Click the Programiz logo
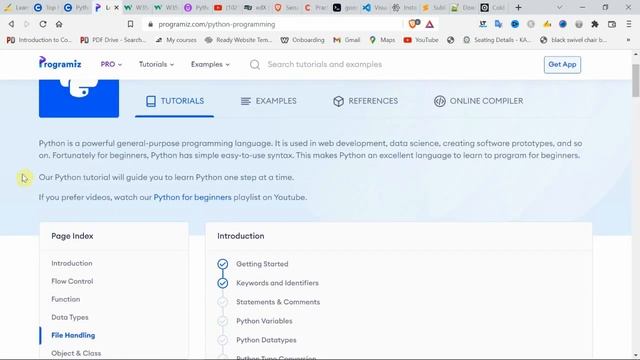Screen dimensions: 640x360 [60, 63]
